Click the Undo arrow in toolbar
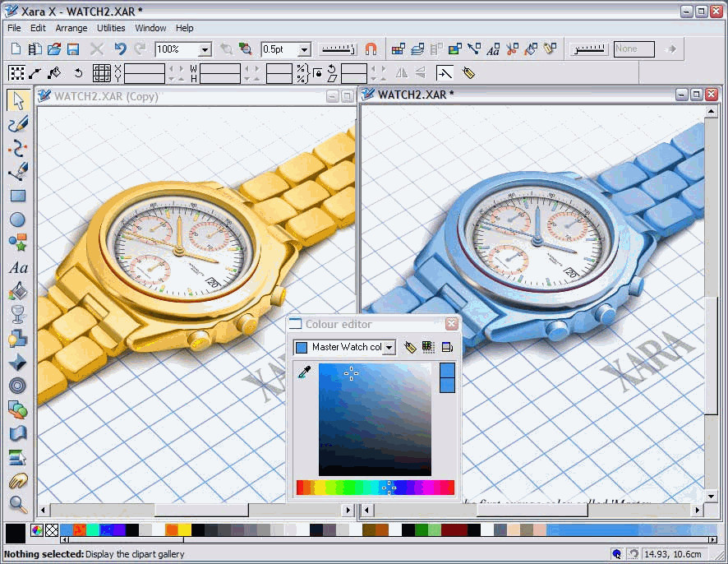 click(121, 49)
